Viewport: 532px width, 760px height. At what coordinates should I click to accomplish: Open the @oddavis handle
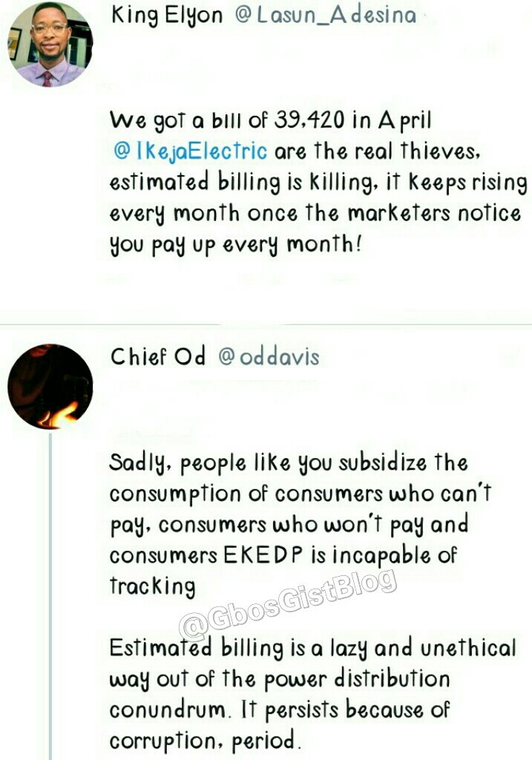(269, 357)
